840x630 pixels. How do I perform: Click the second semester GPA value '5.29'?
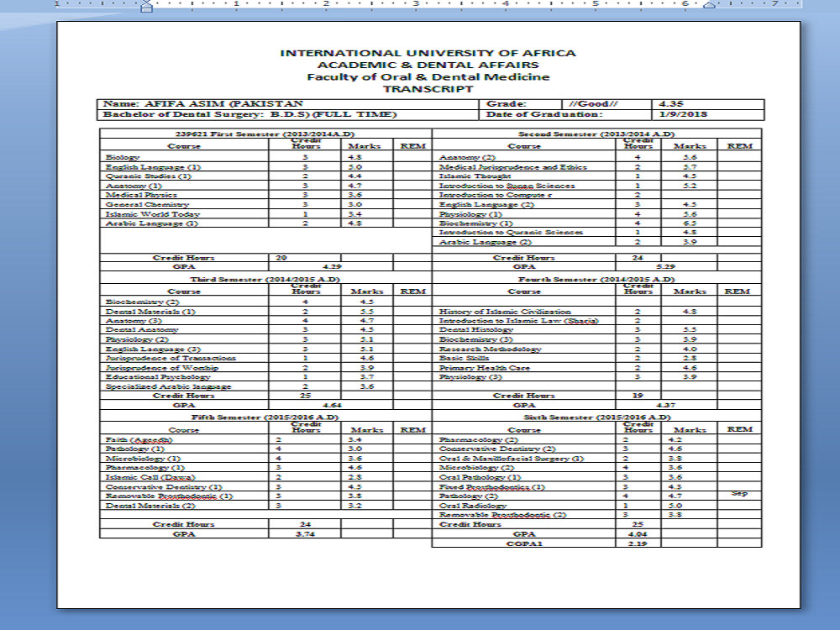click(x=666, y=267)
